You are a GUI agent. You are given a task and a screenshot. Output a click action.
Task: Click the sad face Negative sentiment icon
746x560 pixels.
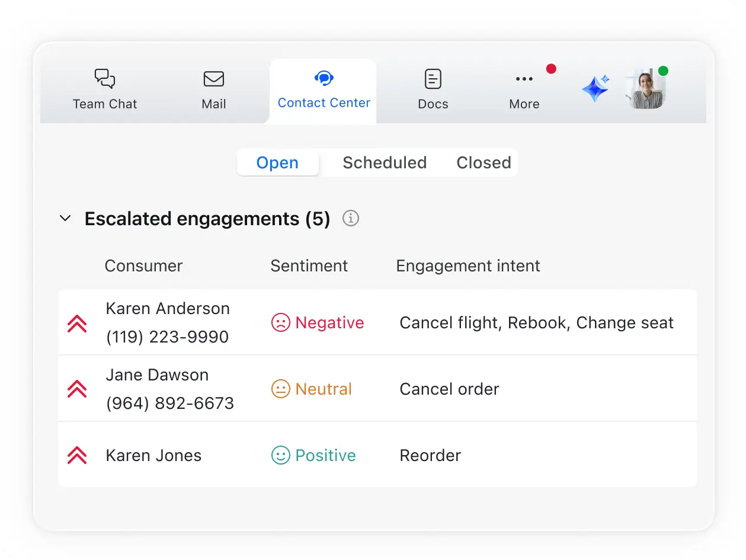(280, 323)
